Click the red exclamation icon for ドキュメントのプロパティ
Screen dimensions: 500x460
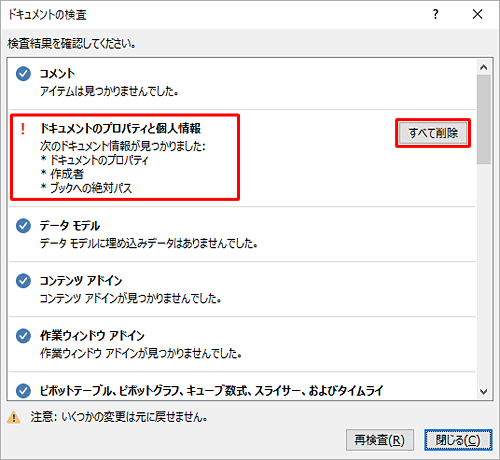(23, 129)
